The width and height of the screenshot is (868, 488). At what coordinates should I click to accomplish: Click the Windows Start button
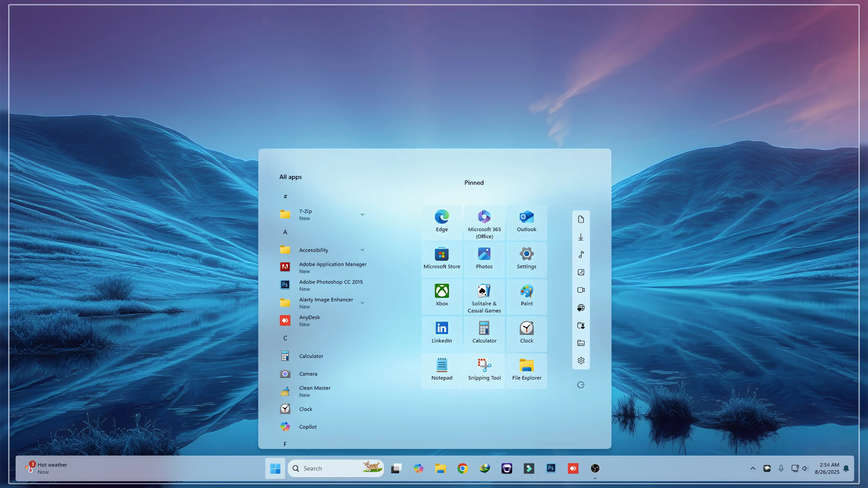pyautogui.click(x=275, y=468)
